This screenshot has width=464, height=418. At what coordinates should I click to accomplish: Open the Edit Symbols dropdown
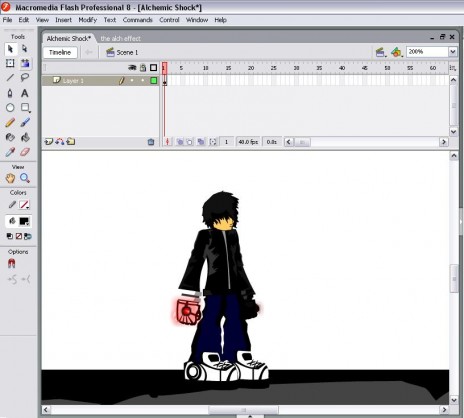click(x=397, y=52)
